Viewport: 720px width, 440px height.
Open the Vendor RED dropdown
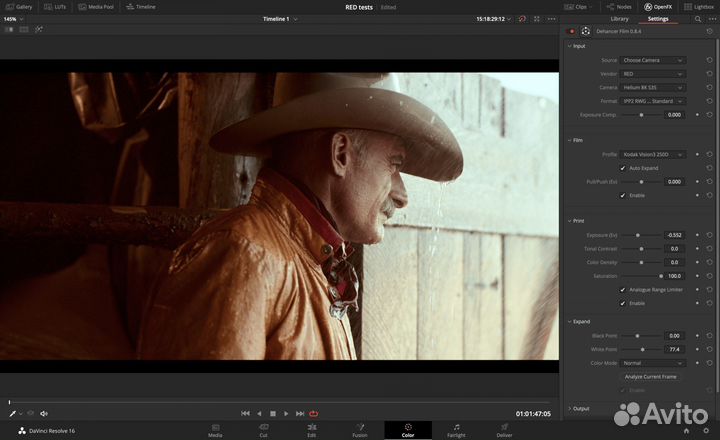[x=652, y=74]
